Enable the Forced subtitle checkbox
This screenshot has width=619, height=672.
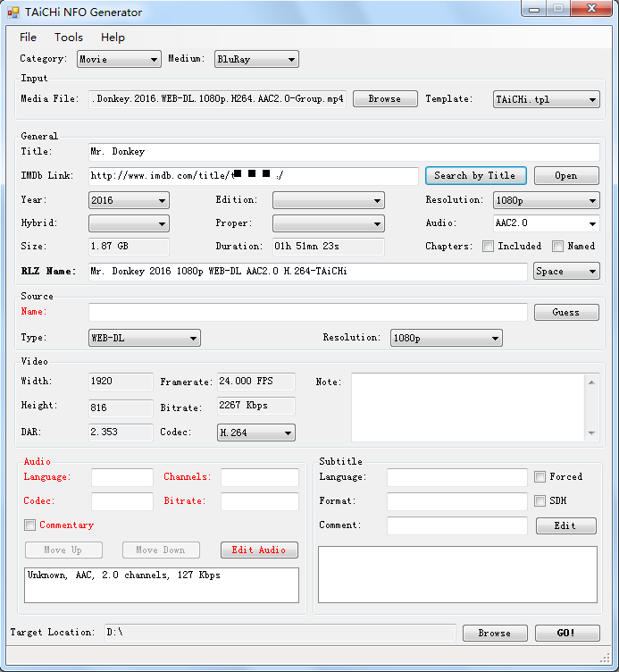click(x=540, y=476)
